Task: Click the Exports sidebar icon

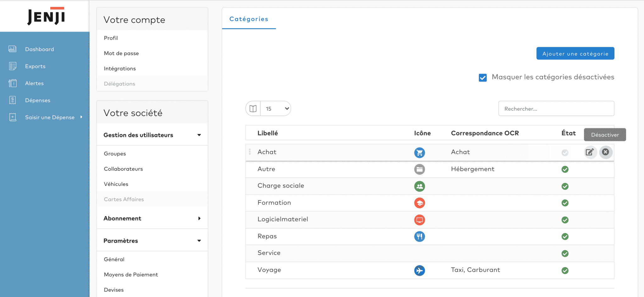Action: (x=13, y=66)
